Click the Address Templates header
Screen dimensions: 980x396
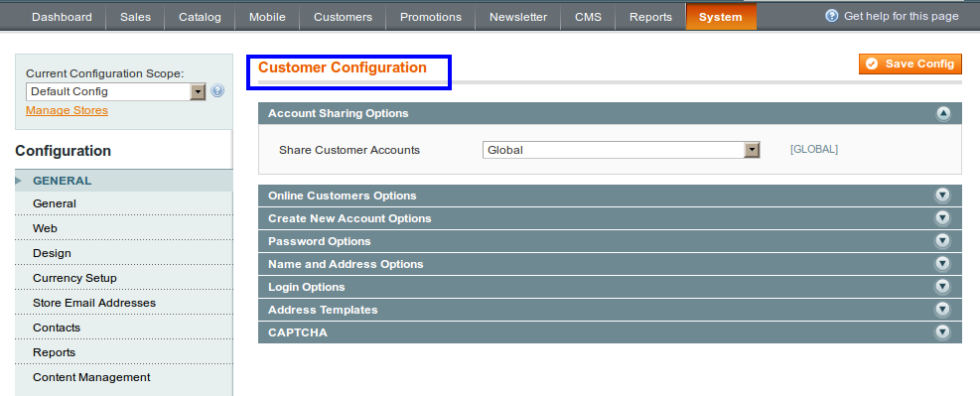(610, 310)
